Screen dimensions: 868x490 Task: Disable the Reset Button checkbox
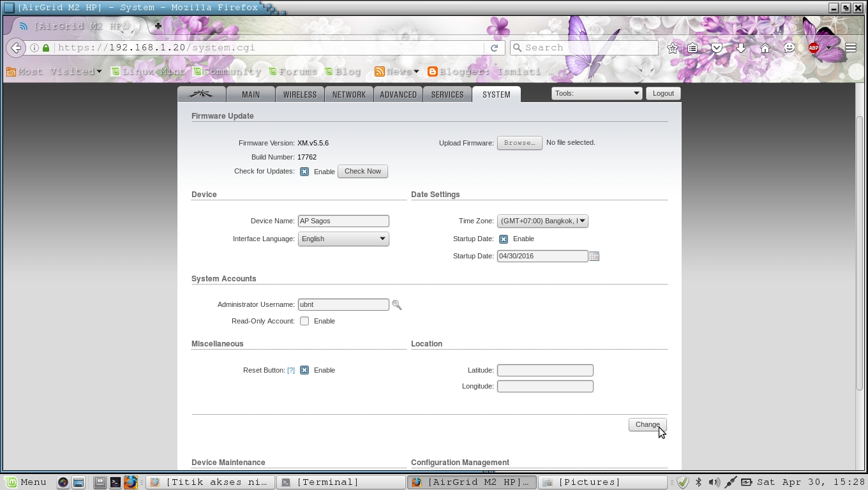(304, 370)
